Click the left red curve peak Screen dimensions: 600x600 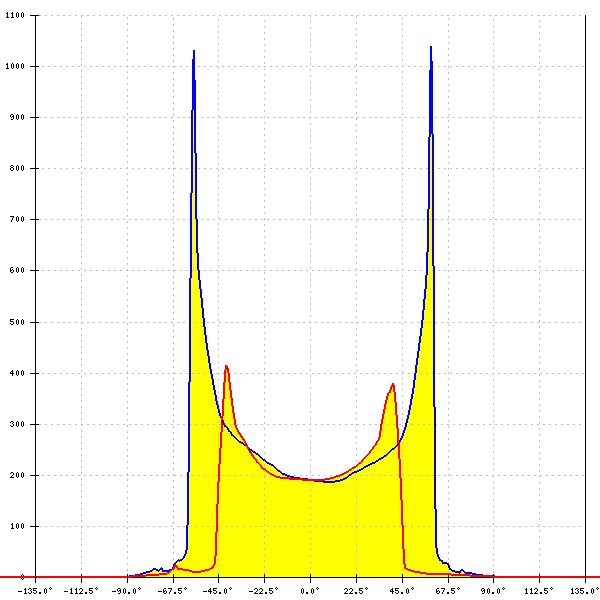coord(226,367)
